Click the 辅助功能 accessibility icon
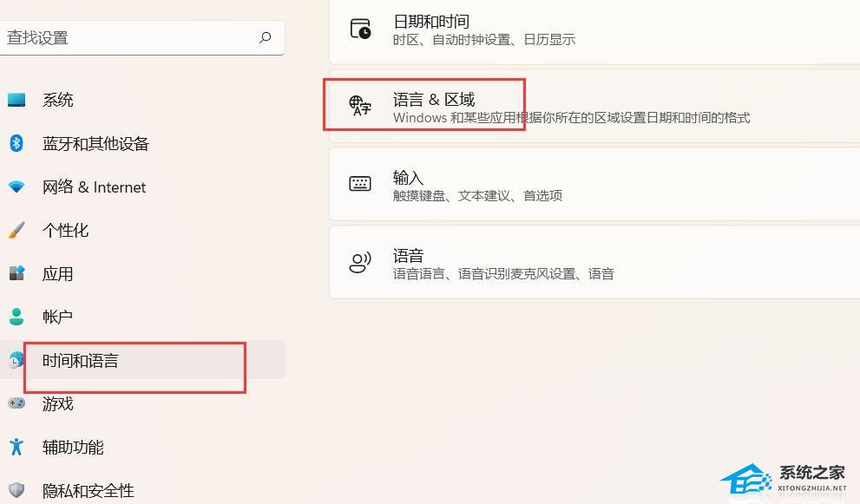860x504 pixels. (x=16, y=447)
